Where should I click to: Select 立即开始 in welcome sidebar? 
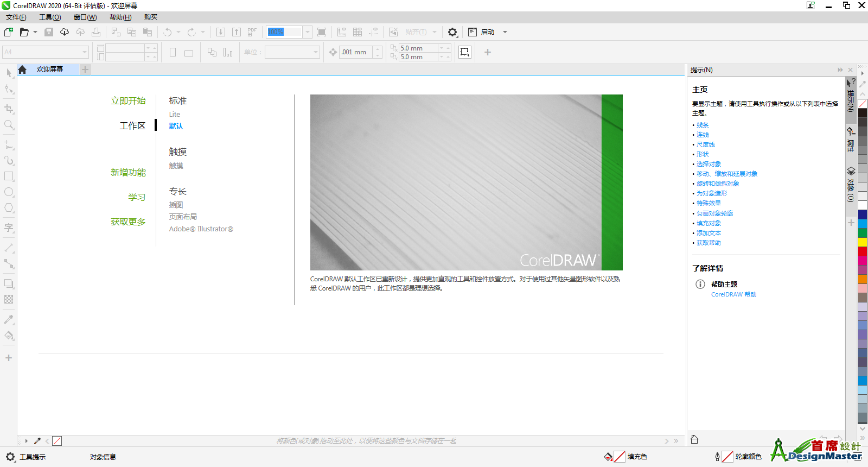click(x=129, y=101)
